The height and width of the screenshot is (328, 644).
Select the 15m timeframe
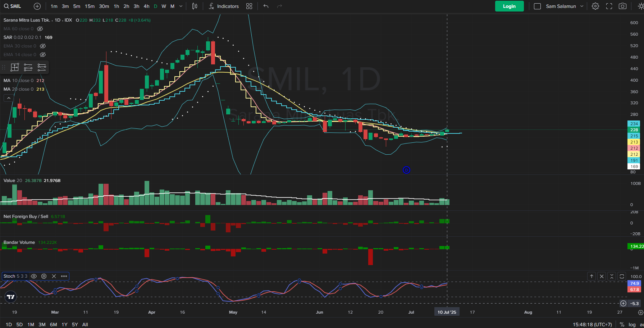click(x=90, y=6)
